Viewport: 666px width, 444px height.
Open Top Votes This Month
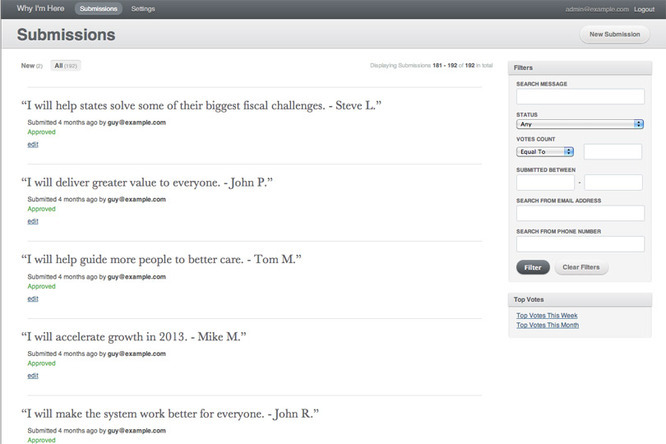coord(547,325)
